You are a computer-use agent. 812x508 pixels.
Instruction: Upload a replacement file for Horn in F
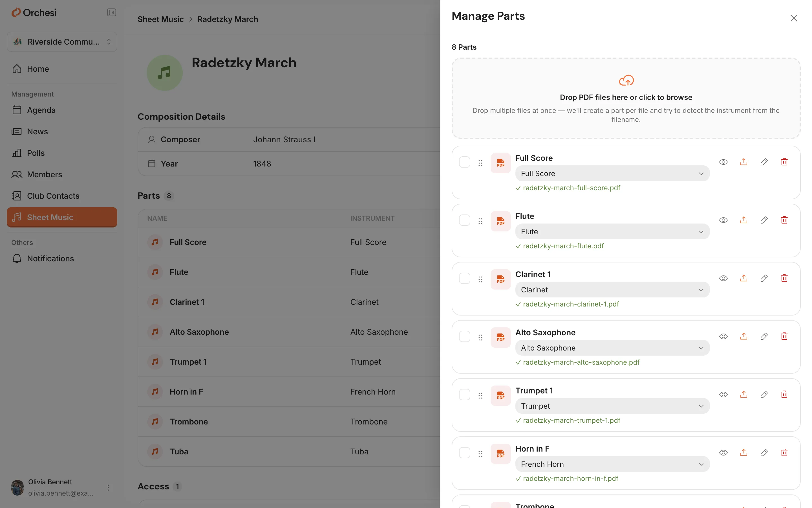743,453
